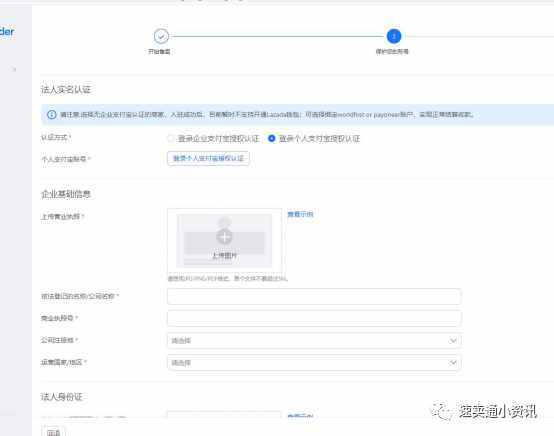Image resolution: width=554 pixels, height=436 pixels.
Task: Focus the company name input field
Action: tap(314, 296)
